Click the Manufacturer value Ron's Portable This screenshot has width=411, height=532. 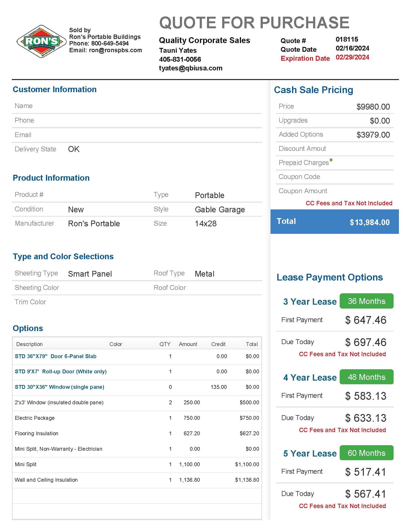click(x=94, y=224)
